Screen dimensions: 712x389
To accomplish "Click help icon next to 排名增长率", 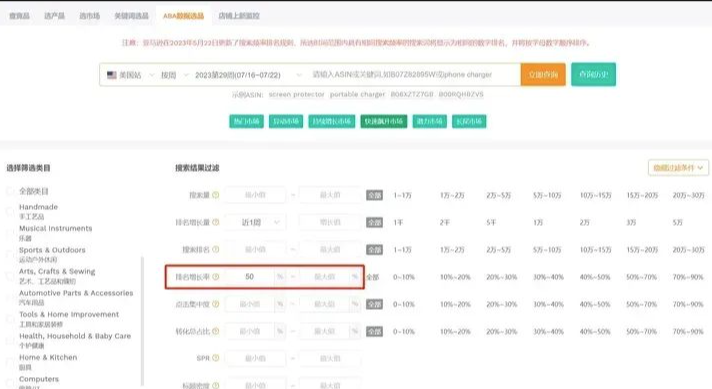I will 216,277.
